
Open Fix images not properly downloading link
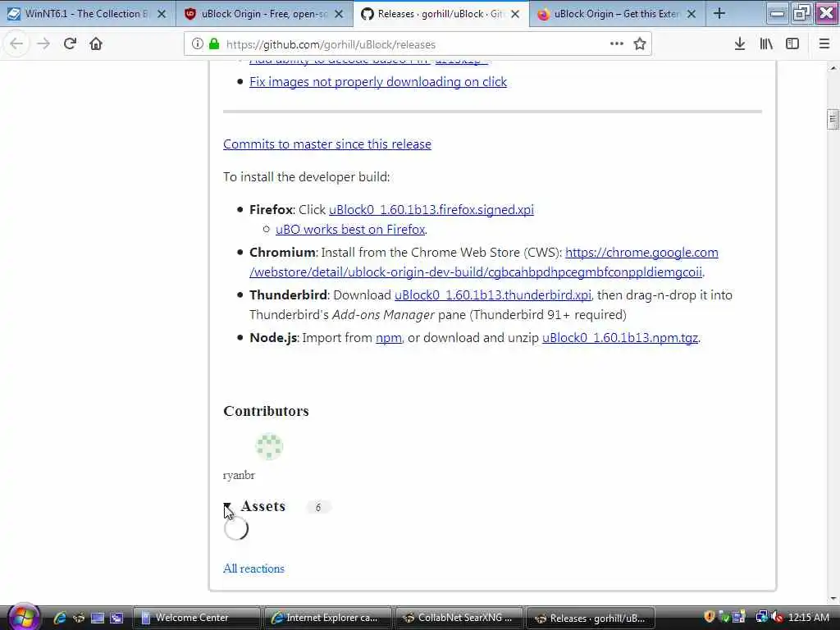coord(378,82)
